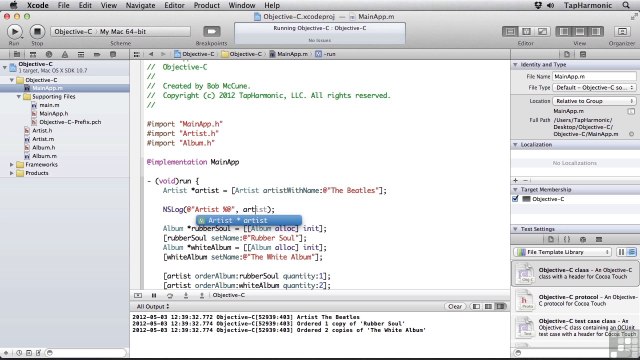Select the Version editor button
The width and height of the screenshot is (640, 360).
542,31
